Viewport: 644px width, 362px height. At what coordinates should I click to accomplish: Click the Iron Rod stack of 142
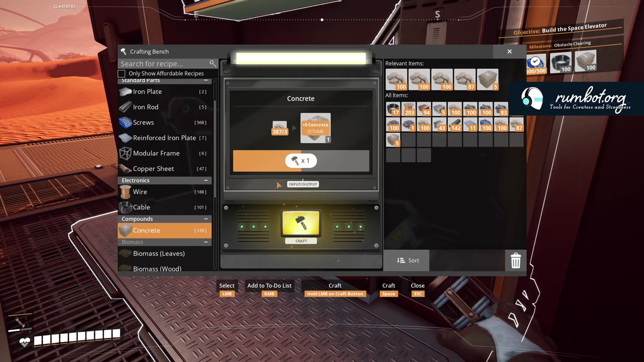pos(455,125)
